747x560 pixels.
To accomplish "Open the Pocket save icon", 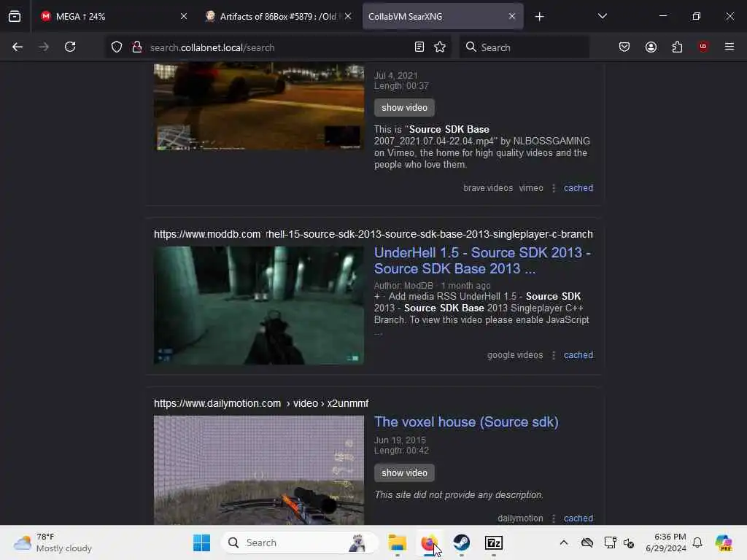I will (x=624, y=47).
